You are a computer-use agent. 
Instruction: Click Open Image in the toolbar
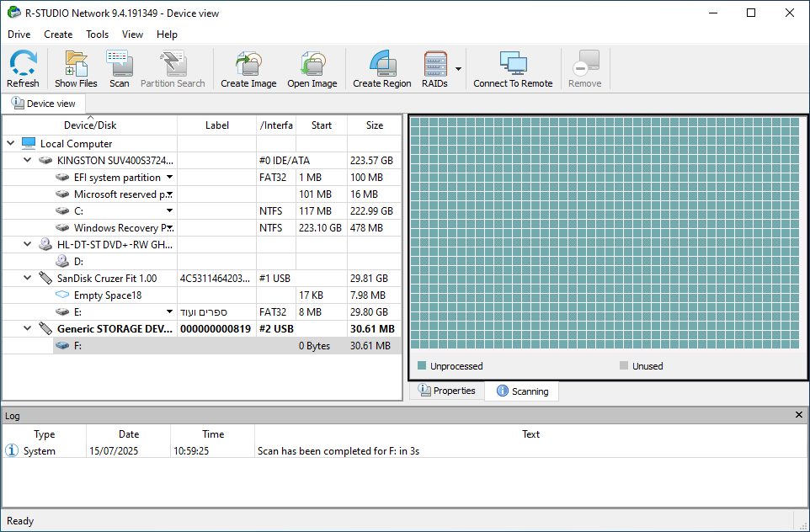[x=312, y=69]
